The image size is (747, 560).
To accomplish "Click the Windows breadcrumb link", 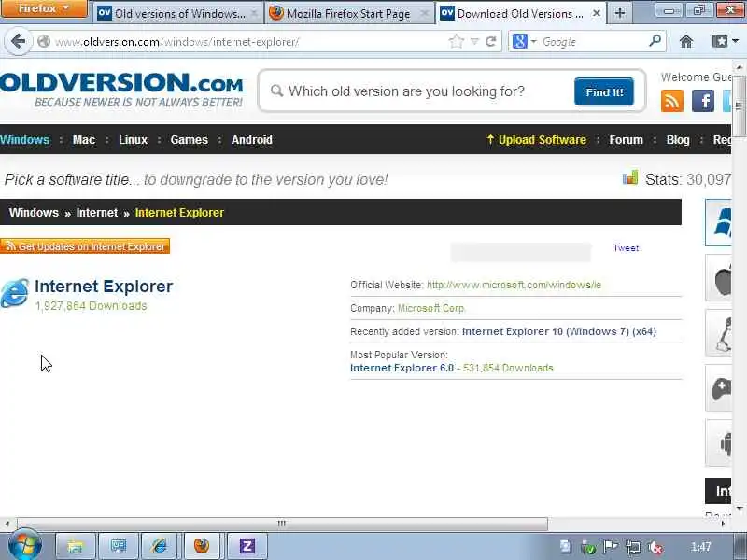I will [34, 213].
